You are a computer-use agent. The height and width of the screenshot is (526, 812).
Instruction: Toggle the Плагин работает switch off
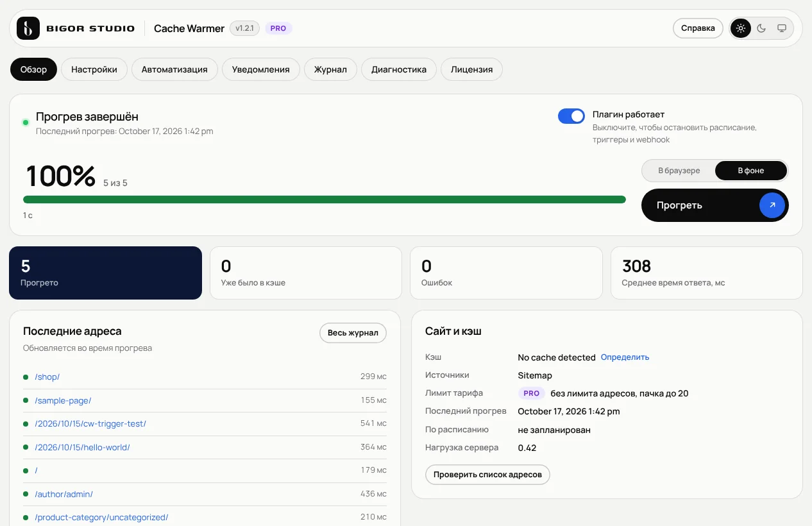click(x=571, y=116)
